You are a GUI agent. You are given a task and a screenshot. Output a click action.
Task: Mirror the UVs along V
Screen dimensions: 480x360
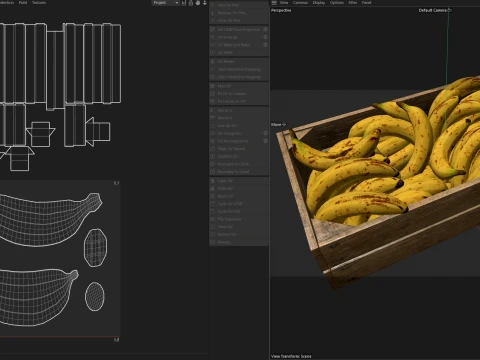click(239, 118)
